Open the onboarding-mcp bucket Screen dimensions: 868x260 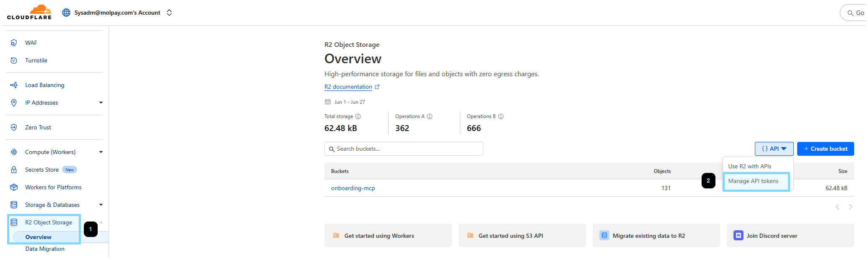353,188
